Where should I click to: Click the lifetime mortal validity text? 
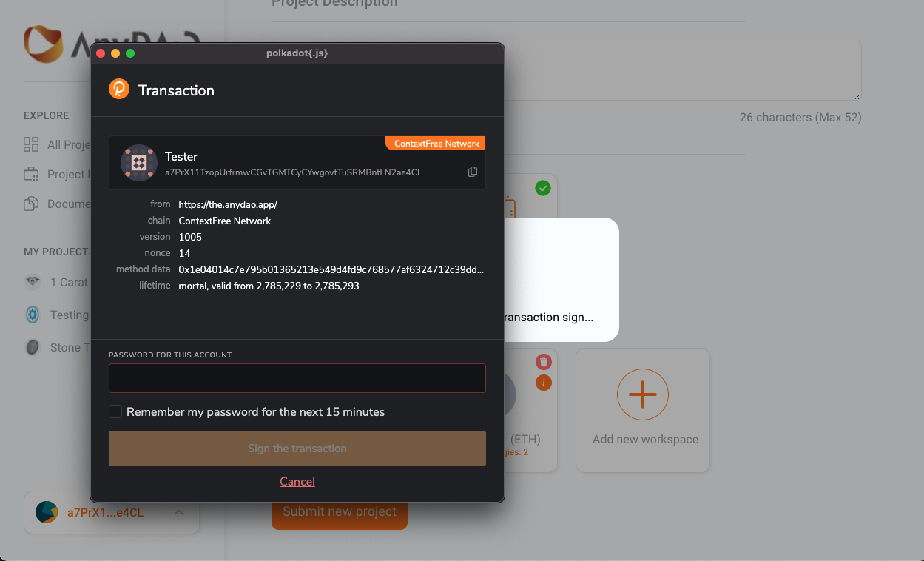click(269, 286)
